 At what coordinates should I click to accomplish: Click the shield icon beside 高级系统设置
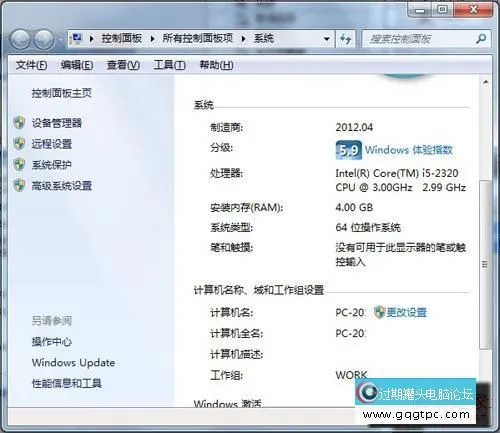(x=20, y=186)
